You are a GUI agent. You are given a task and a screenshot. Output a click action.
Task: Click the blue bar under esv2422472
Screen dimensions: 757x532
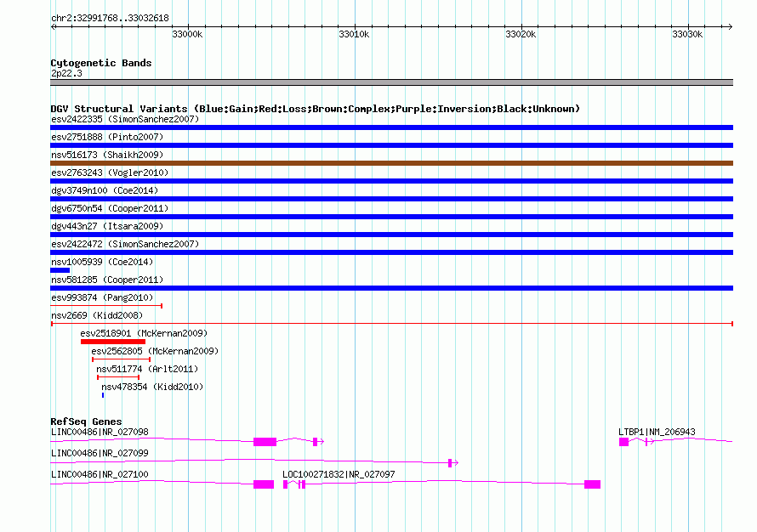pos(391,252)
